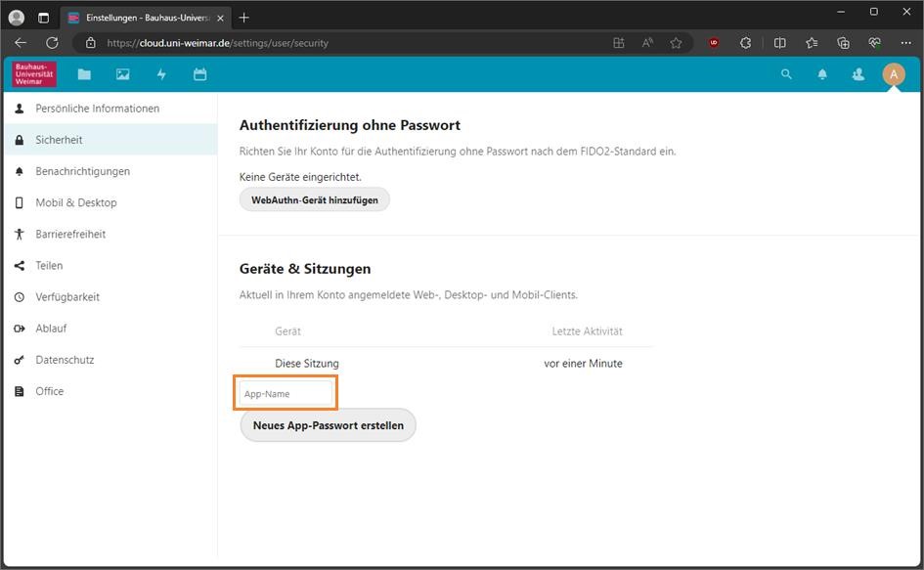Open the Calendar app icon
This screenshot has width=924, height=570.
click(200, 74)
